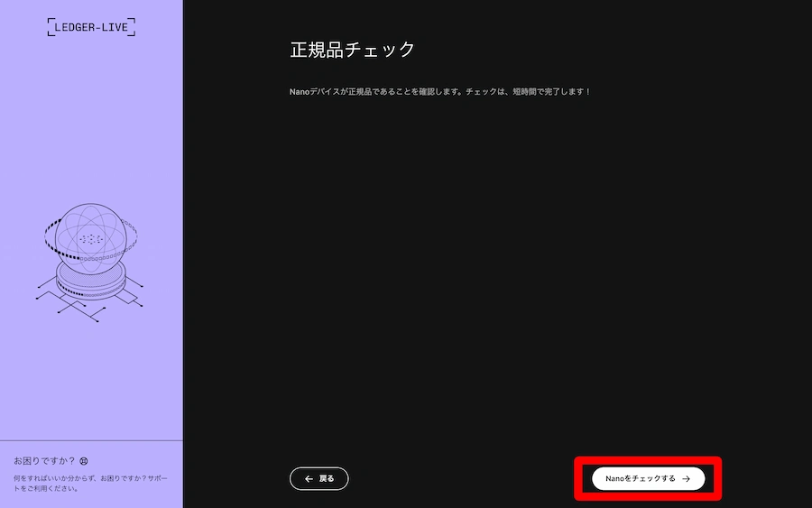Click the left bracket of the Ledger Live logo
This screenshot has height=508, width=812.
51,27
